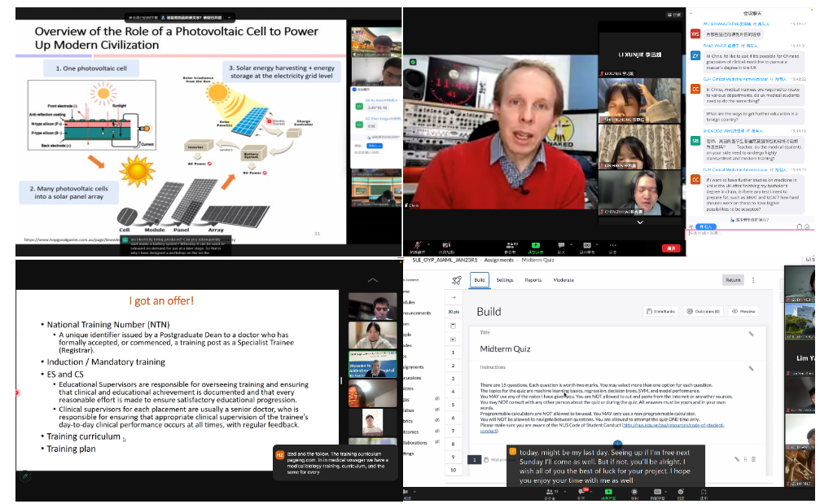The height and width of the screenshot is (504, 820).
Task: Click the Return button
Action: 733,280
